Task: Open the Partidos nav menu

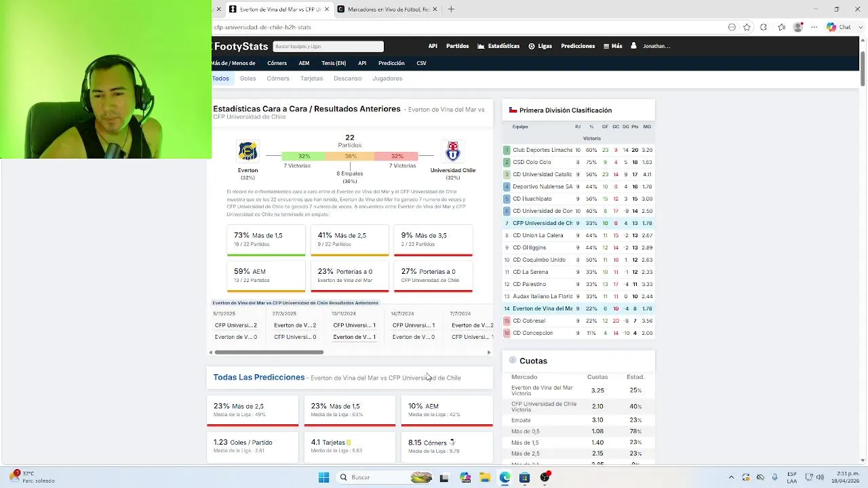Action: pos(457,46)
